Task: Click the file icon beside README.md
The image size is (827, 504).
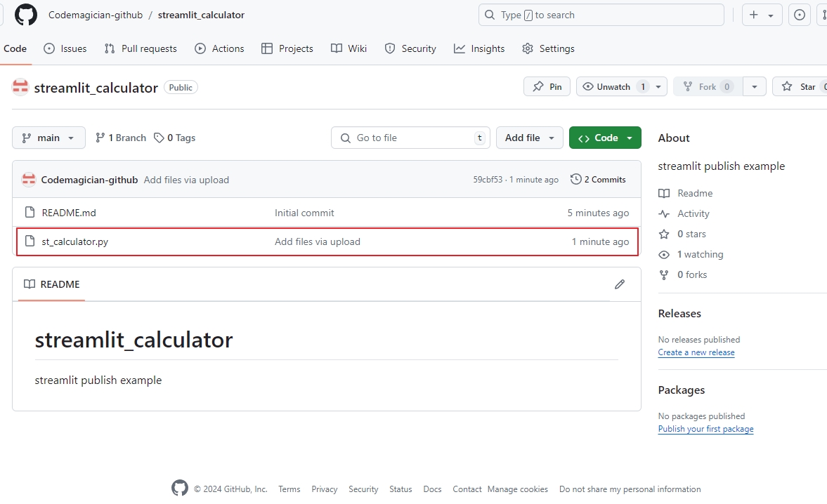Action: click(x=30, y=212)
